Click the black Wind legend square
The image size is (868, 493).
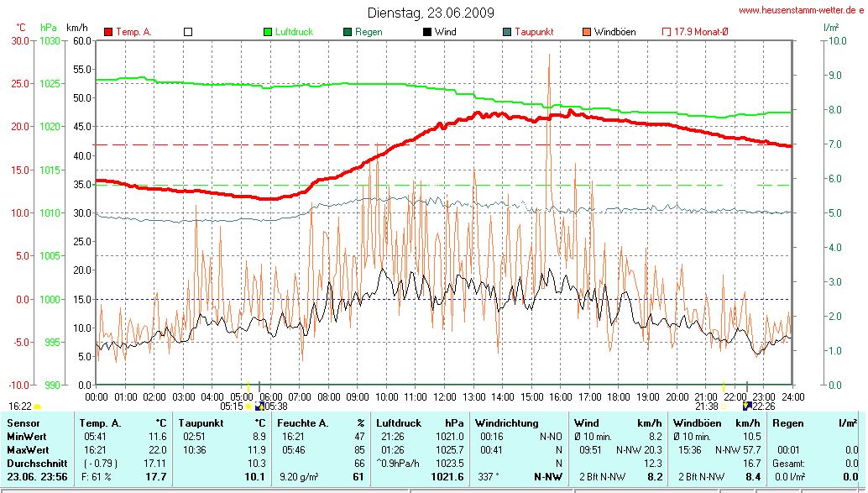[x=427, y=32]
